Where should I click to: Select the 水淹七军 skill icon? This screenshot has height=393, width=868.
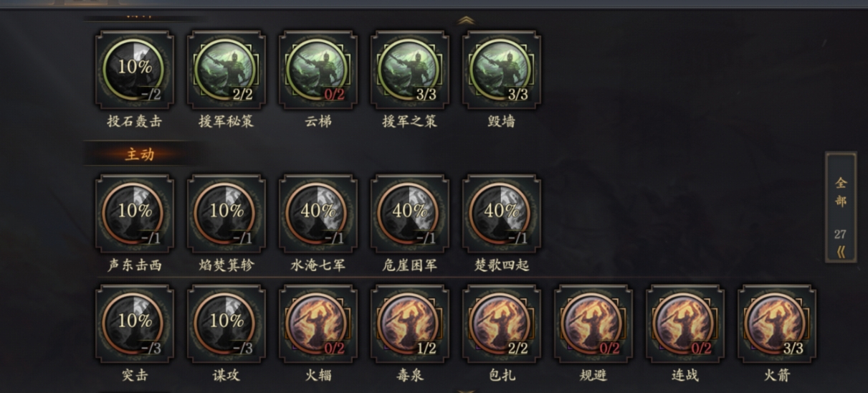point(318,214)
